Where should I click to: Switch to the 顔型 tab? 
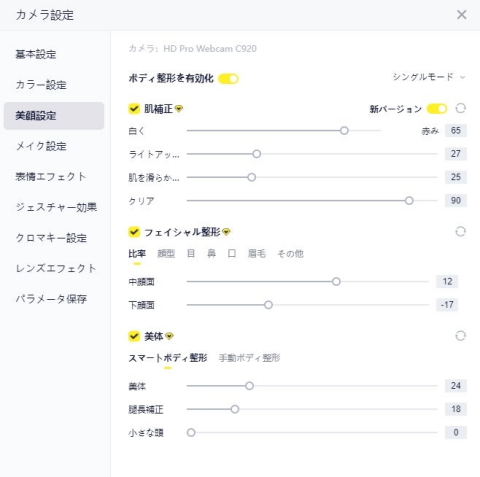pos(166,254)
